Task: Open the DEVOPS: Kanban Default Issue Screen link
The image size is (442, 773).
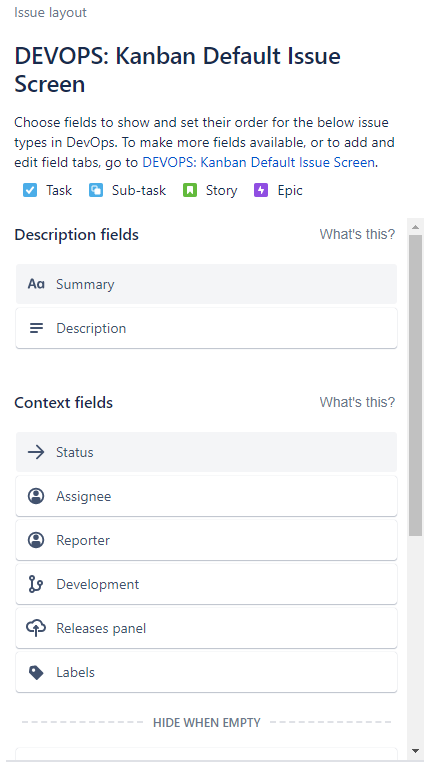Action: (259, 162)
